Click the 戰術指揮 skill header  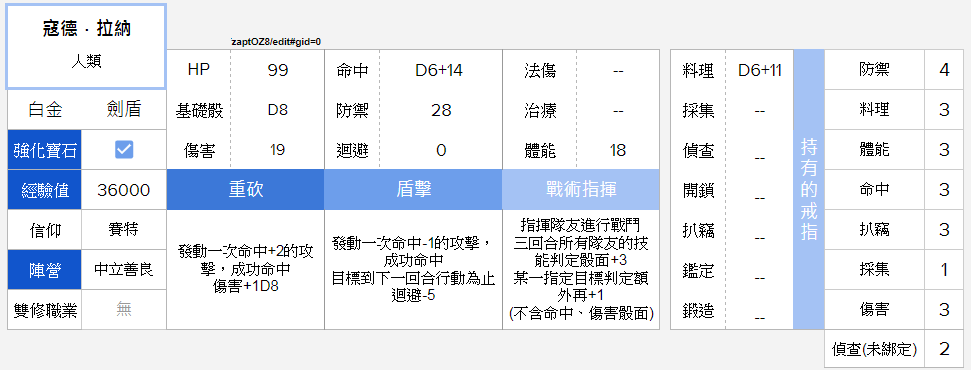pyautogui.click(x=581, y=190)
